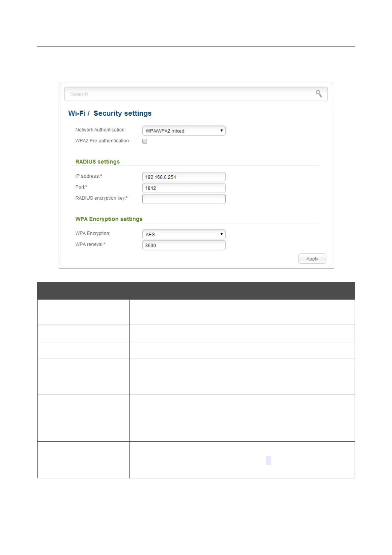Screen dimensions: 392x555
Task: Click the Security settings heading text
Action: [x=123, y=113]
